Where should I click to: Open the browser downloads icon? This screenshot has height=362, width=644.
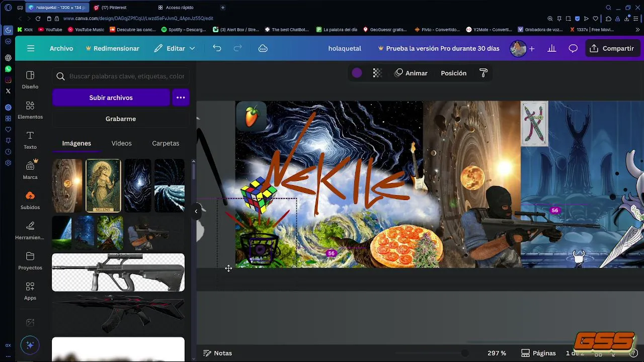(x=627, y=19)
